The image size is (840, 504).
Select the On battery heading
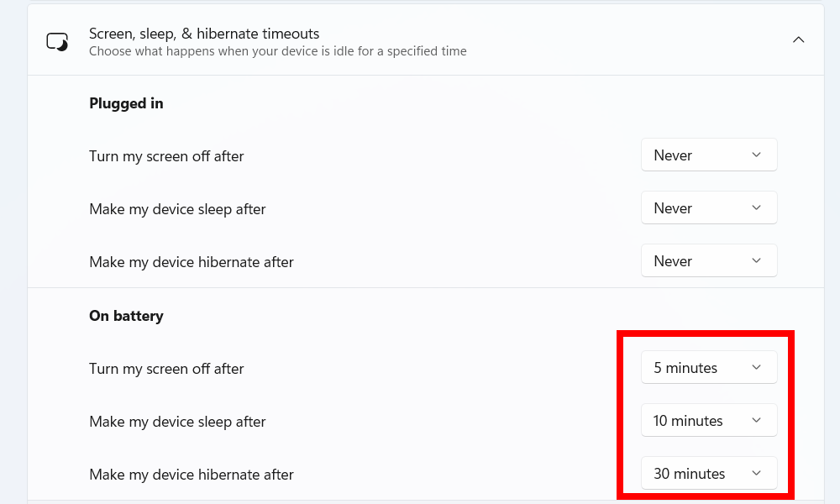point(126,316)
